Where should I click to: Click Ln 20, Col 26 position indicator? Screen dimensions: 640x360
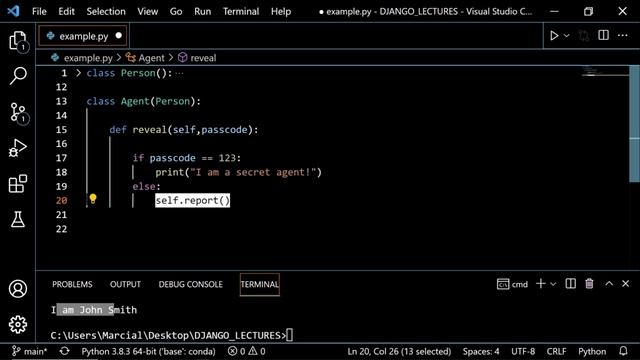[x=399, y=351]
